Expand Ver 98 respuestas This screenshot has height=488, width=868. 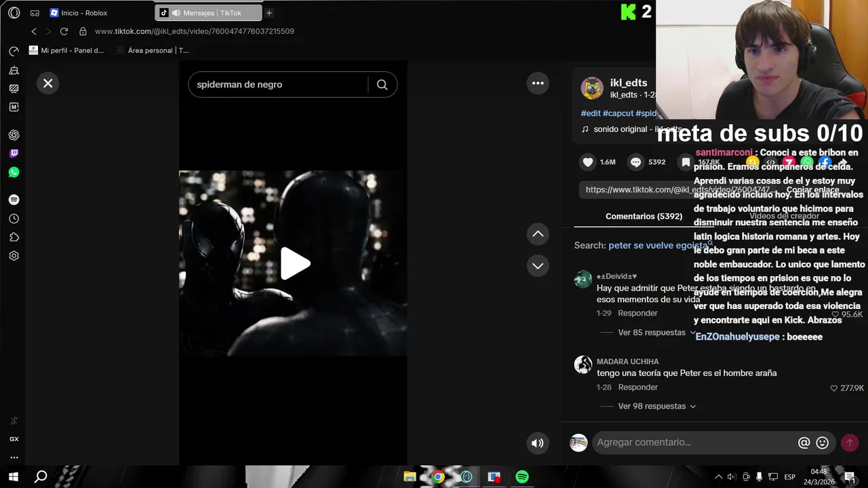coord(656,406)
